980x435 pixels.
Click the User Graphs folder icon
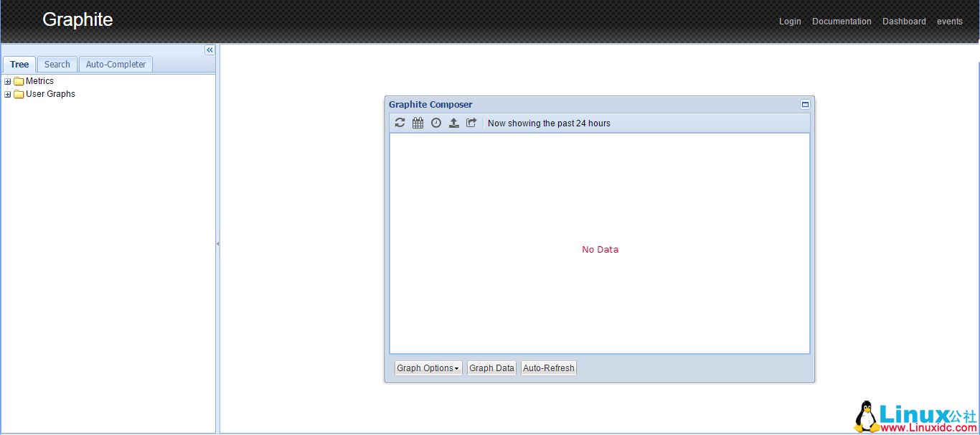(19, 94)
